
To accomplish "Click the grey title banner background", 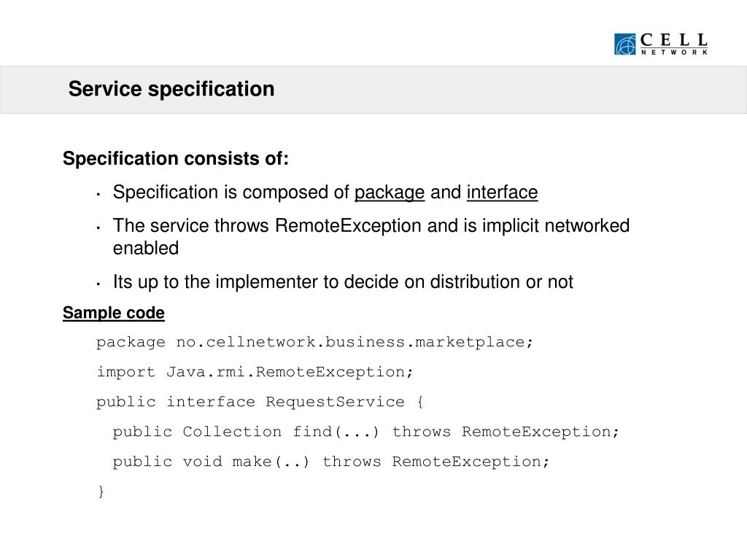I will point(476,90).
